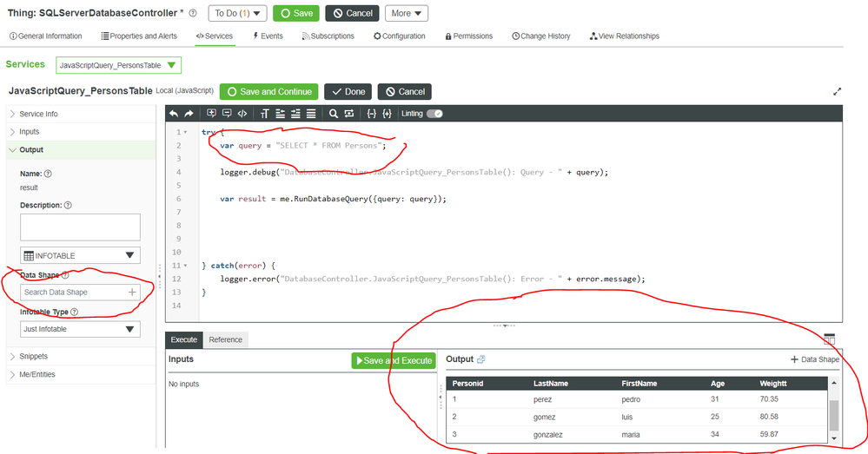
Task: Fold the catch block at line 11
Action: 185,266
